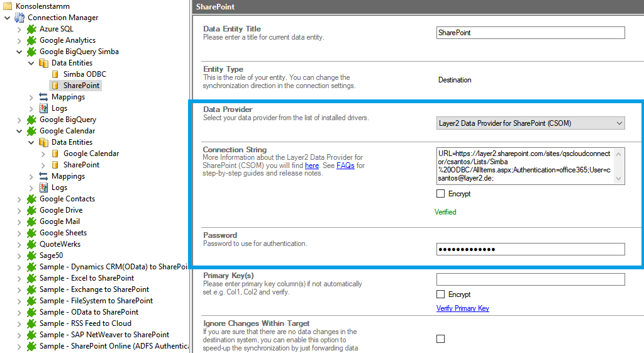
Task: Check Encrypt box under Primary Key(s)
Action: [440, 294]
